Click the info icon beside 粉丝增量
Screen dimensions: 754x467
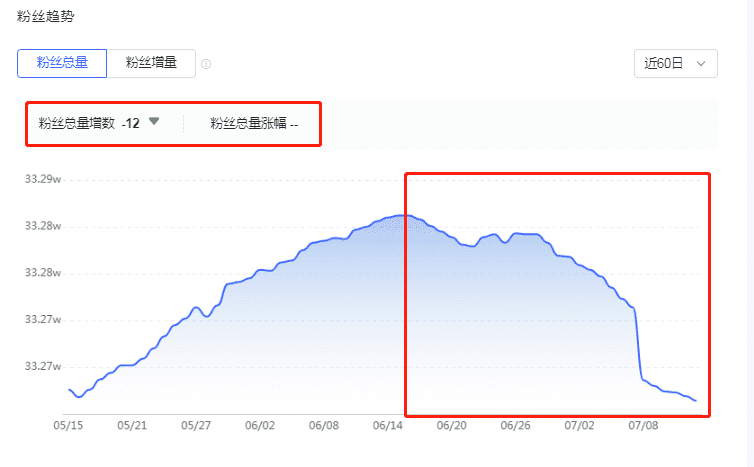[206, 64]
